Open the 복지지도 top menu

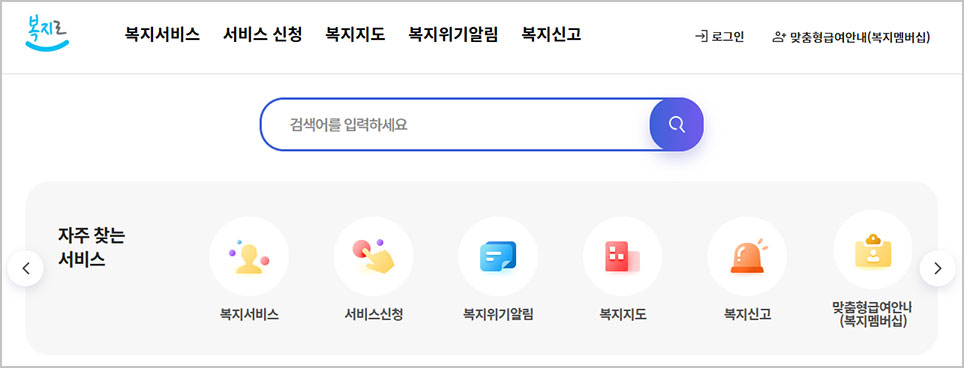pyautogui.click(x=355, y=34)
